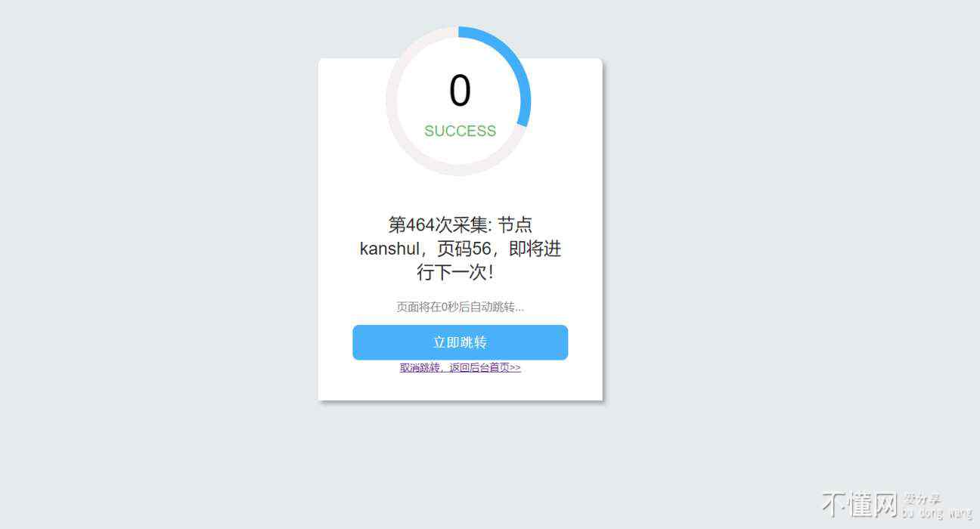
Task: Click the green SUCCESS status label
Action: (x=460, y=131)
